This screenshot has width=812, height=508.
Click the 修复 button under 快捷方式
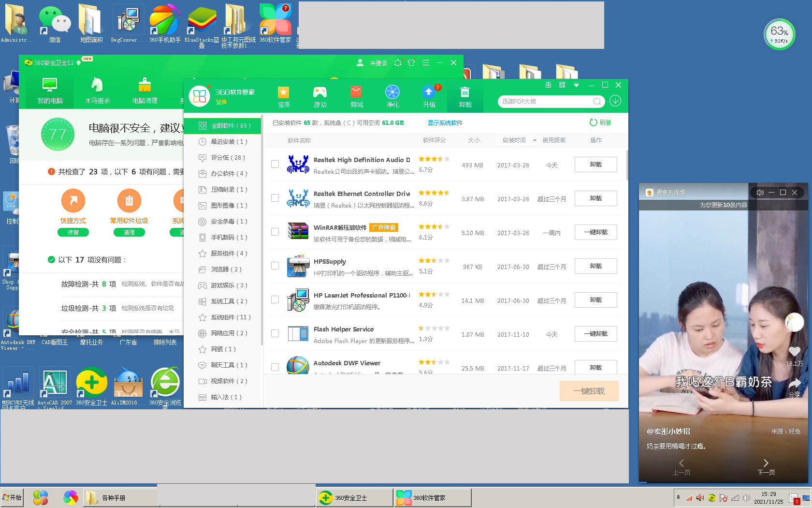tap(73, 232)
